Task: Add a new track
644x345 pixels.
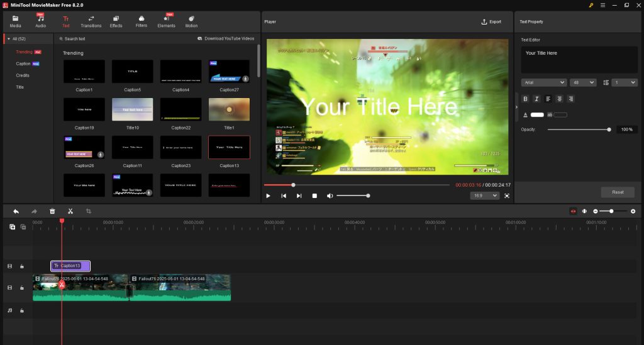Action: tap(13, 227)
